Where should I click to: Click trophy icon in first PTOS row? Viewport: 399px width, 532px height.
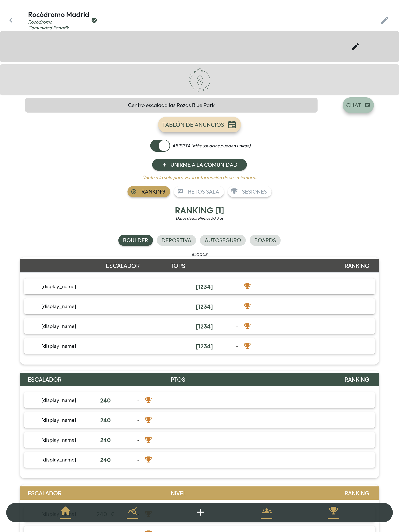(148, 400)
